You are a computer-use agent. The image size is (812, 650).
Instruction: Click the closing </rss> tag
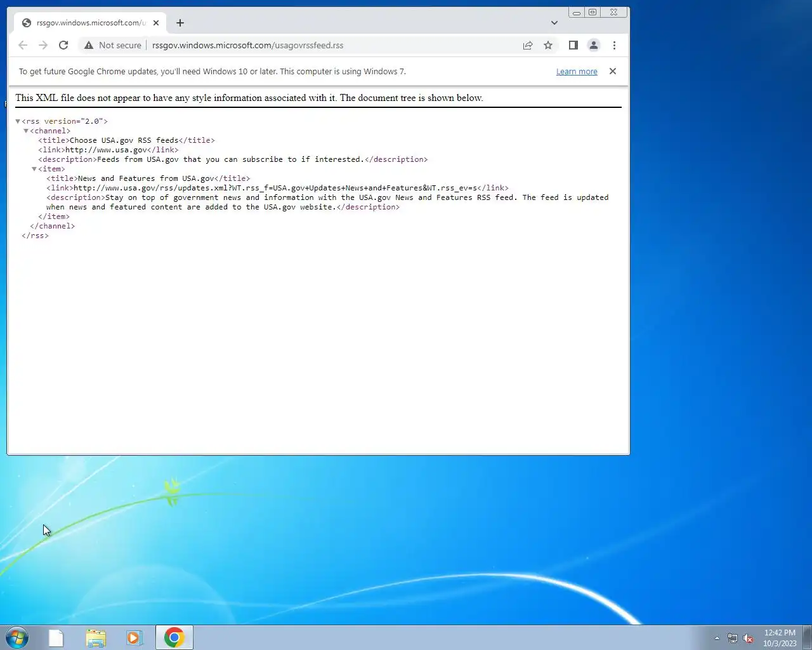(35, 235)
